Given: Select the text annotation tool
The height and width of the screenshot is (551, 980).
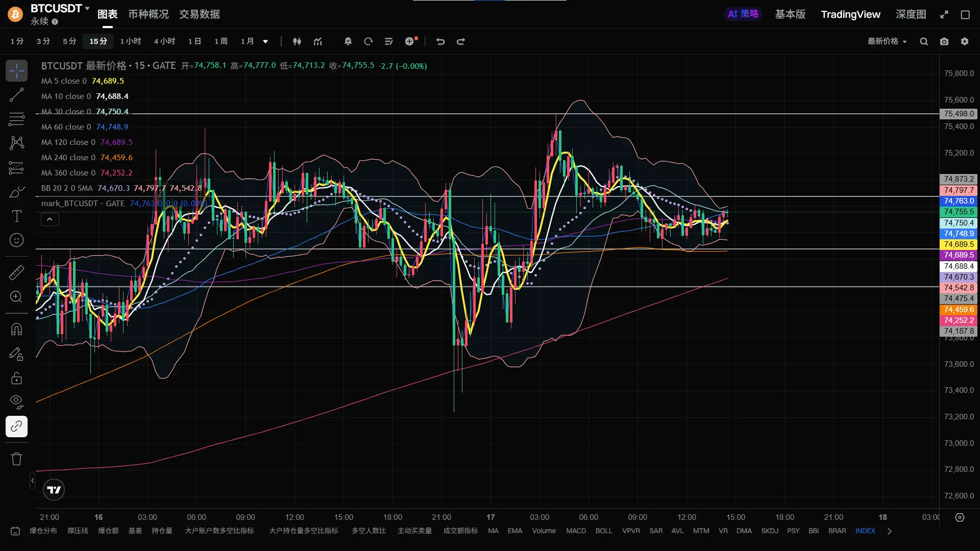Looking at the screenshot, I should pyautogui.click(x=16, y=216).
